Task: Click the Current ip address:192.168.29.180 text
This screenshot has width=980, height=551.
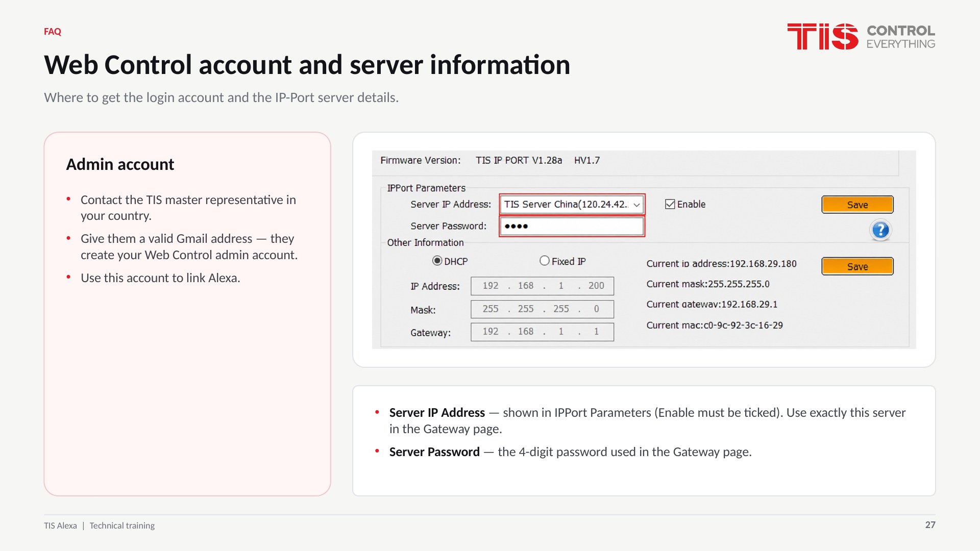Action: click(721, 263)
